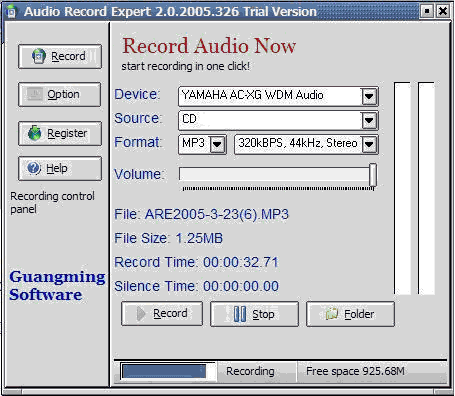This screenshot has height=396, width=455.
Task: Click the Free space 925.68M status text
Action: [355, 371]
